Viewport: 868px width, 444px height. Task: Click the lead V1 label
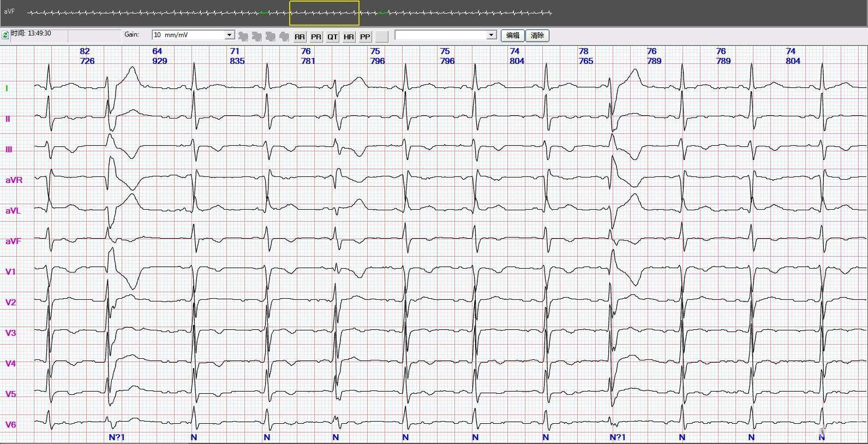tap(11, 271)
